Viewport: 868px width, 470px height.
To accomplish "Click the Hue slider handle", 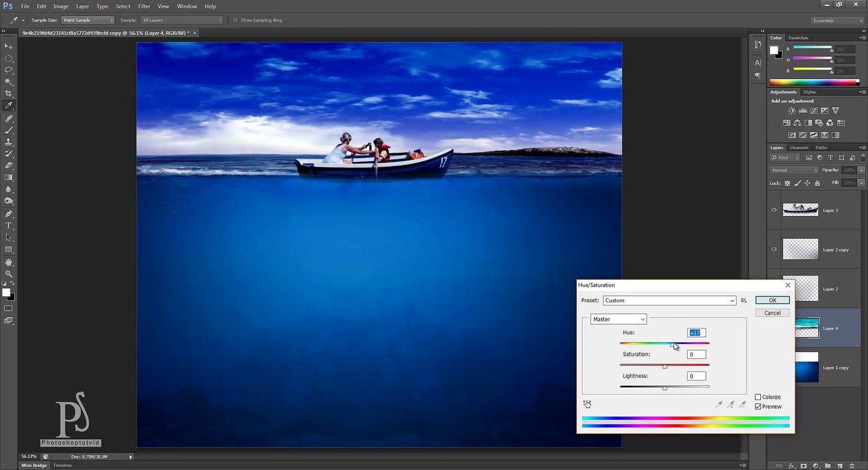I will point(672,345).
